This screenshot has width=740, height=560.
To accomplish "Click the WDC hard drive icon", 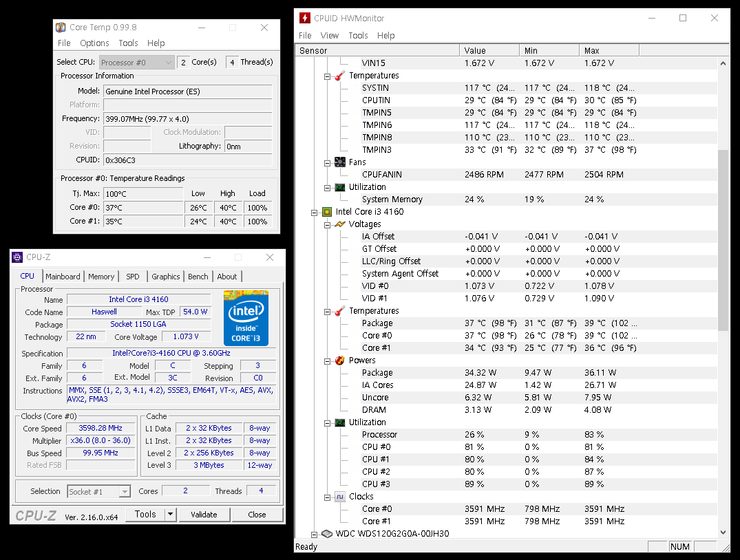I will pos(327,534).
